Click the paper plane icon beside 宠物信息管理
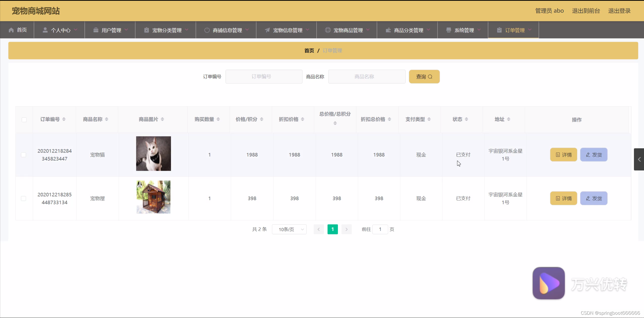 (x=267, y=30)
